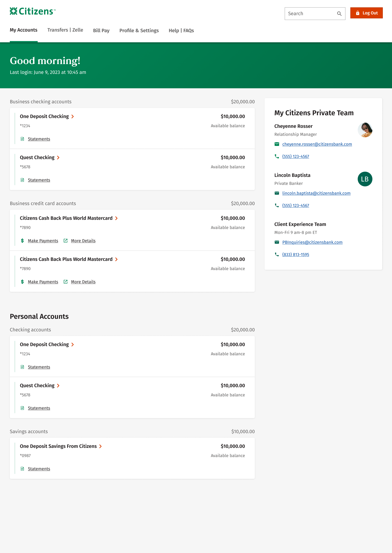Click the LB initials avatar
This screenshot has height=553, width=392.
(365, 179)
